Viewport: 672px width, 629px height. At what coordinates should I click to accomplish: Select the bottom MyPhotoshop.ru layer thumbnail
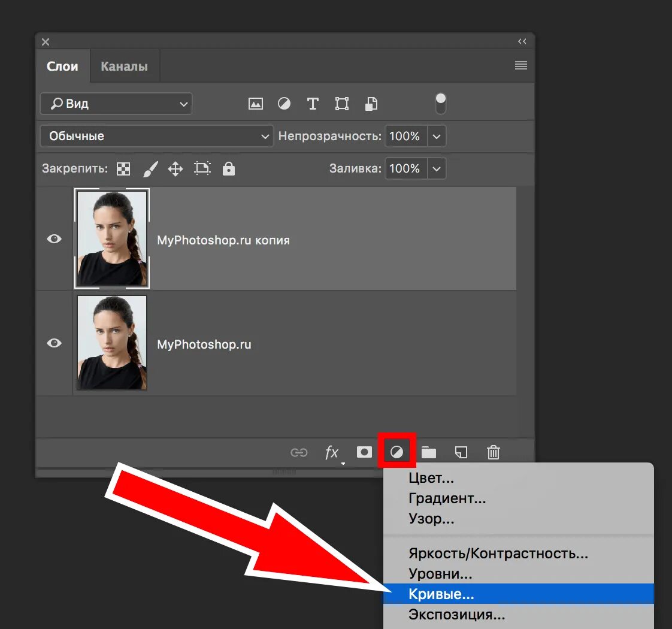click(x=112, y=343)
